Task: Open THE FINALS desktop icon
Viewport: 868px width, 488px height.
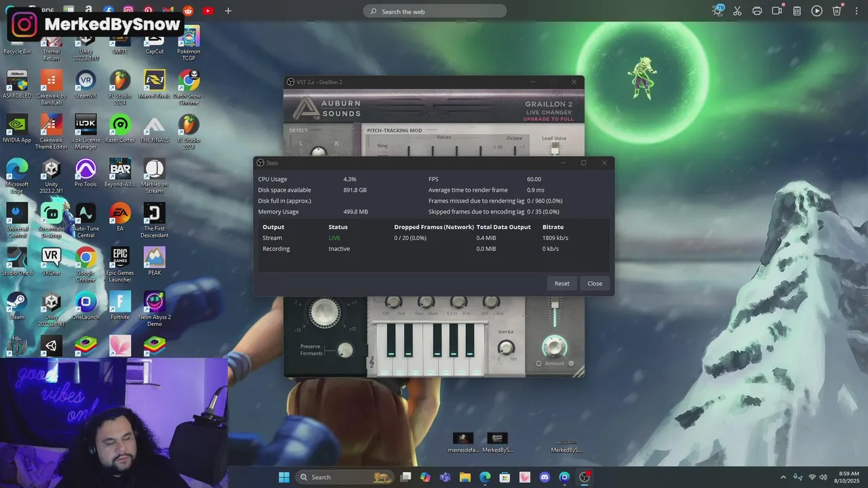Action: (x=155, y=129)
